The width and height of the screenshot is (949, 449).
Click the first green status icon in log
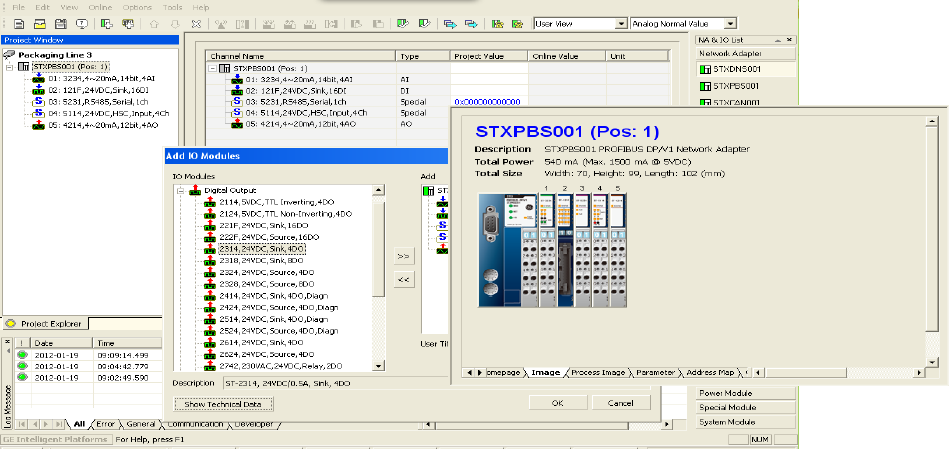coord(23,354)
